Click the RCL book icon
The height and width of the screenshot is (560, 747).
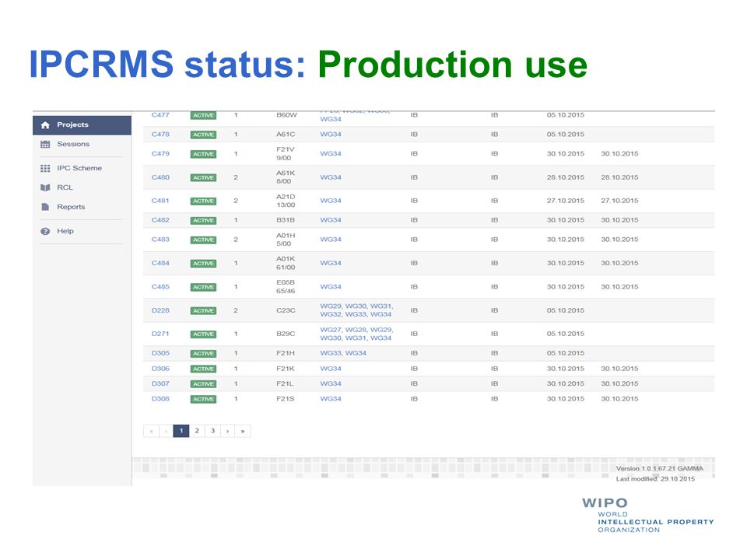(x=45, y=187)
